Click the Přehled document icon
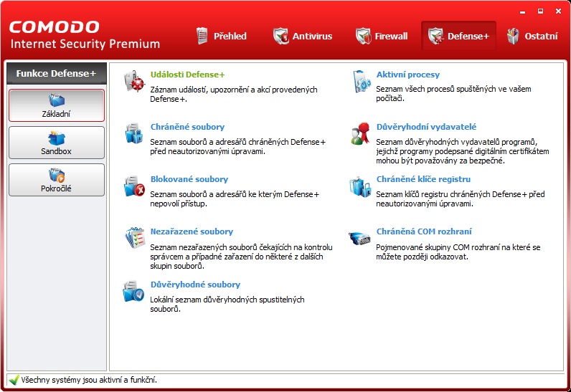Image resolution: width=571 pixels, height=392 pixels. 202,36
